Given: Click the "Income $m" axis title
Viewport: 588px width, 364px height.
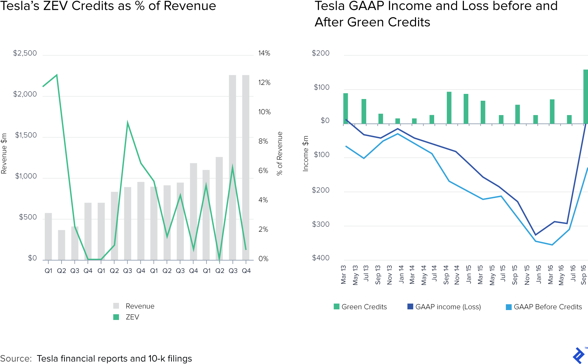Looking at the screenshot, I should pos(306,154).
